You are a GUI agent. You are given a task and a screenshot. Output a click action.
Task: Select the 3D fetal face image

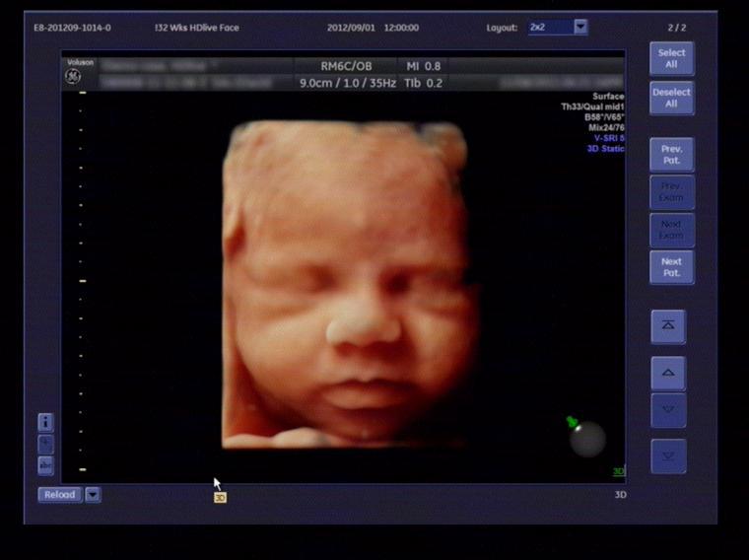(x=343, y=286)
